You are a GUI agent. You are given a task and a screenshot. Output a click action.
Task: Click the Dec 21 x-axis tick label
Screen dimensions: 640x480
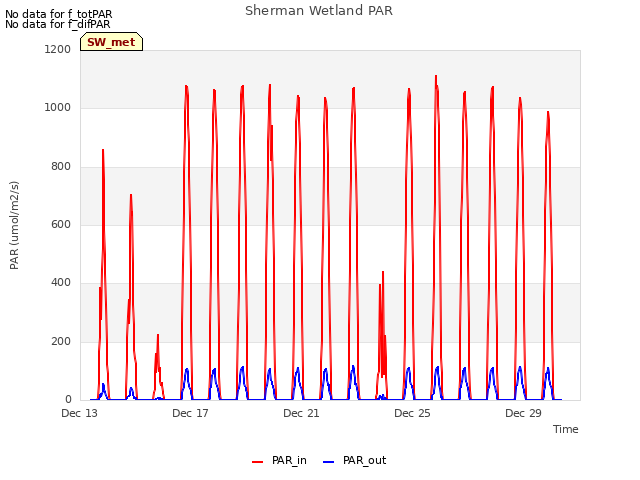302,413
